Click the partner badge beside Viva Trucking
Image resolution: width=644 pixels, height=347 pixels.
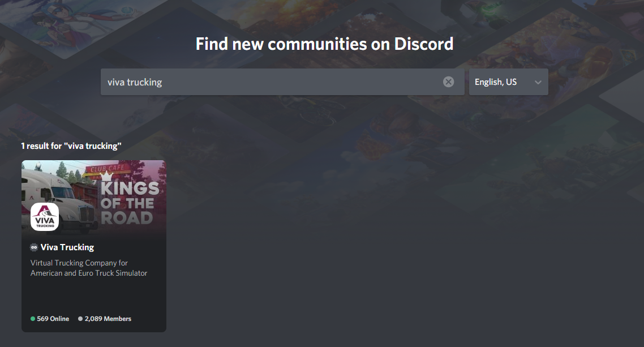pos(34,247)
